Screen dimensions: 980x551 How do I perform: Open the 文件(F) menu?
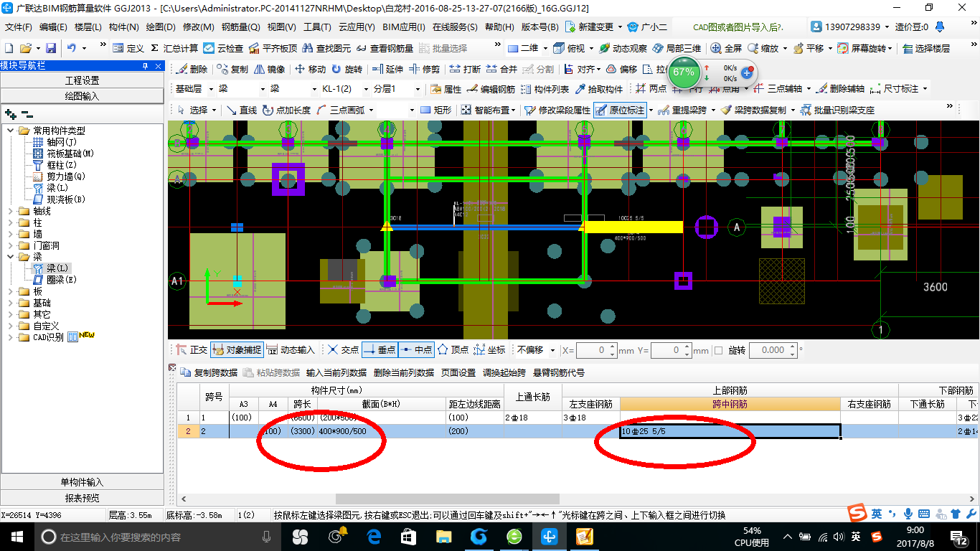click(x=19, y=27)
